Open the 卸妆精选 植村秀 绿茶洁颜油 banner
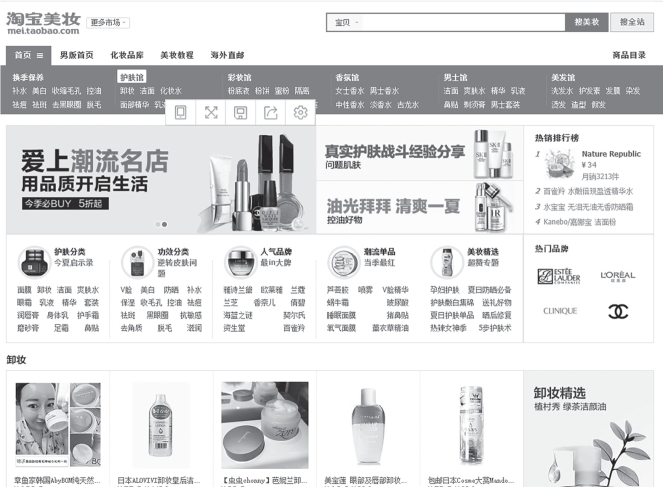The height and width of the screenshot is (487, 663). [x=588, y=429]
